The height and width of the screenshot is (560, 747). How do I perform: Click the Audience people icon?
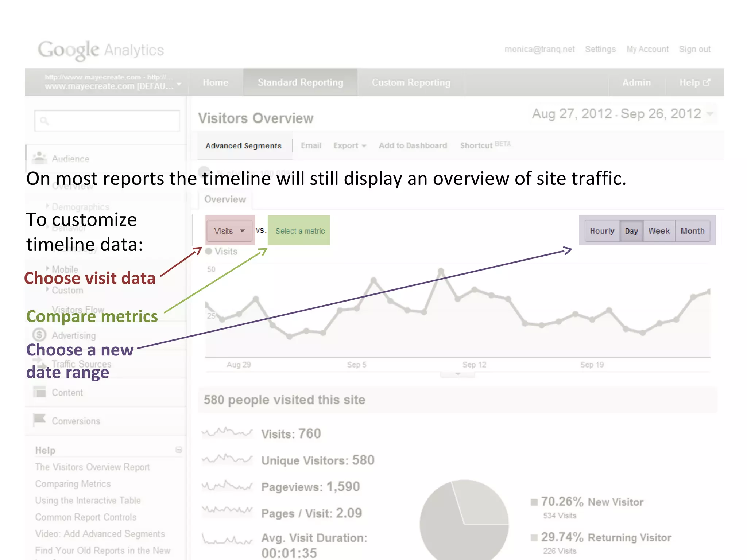39,158
